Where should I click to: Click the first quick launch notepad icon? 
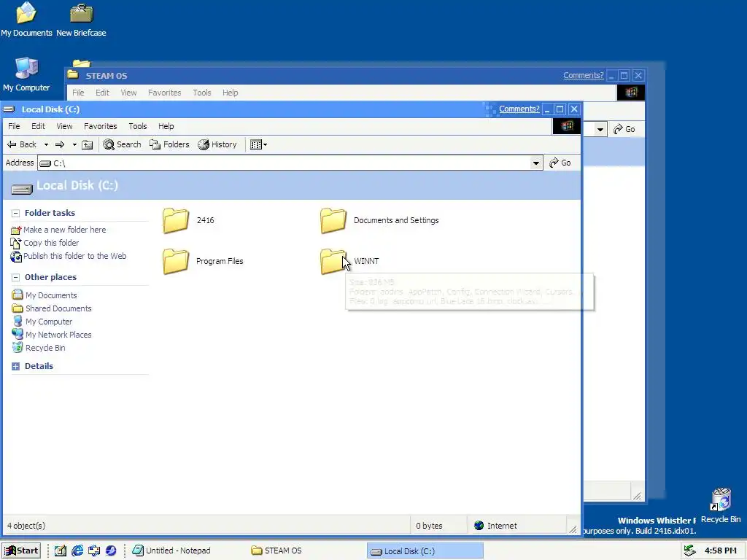click(61, 551)
